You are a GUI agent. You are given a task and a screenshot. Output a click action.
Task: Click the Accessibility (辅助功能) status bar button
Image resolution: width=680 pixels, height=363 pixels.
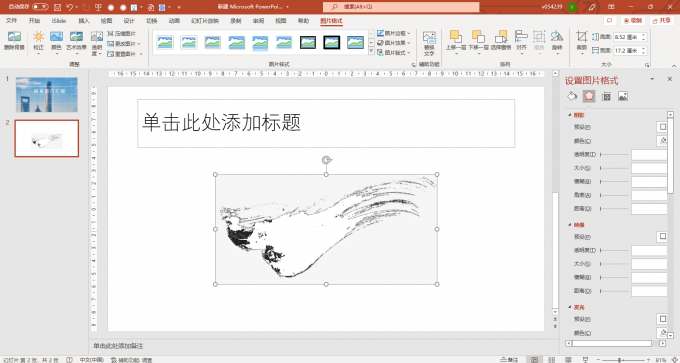click(x=131, y=360)
